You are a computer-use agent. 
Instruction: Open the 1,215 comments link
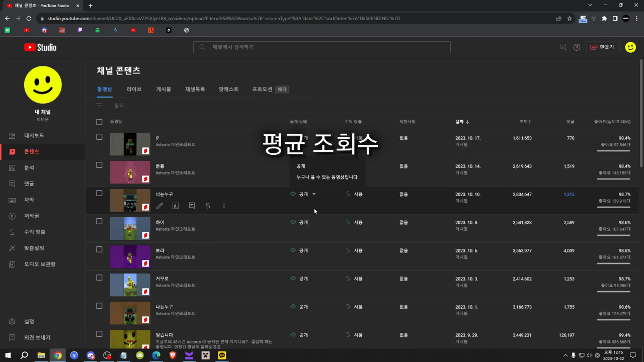[x=569, y=194]
